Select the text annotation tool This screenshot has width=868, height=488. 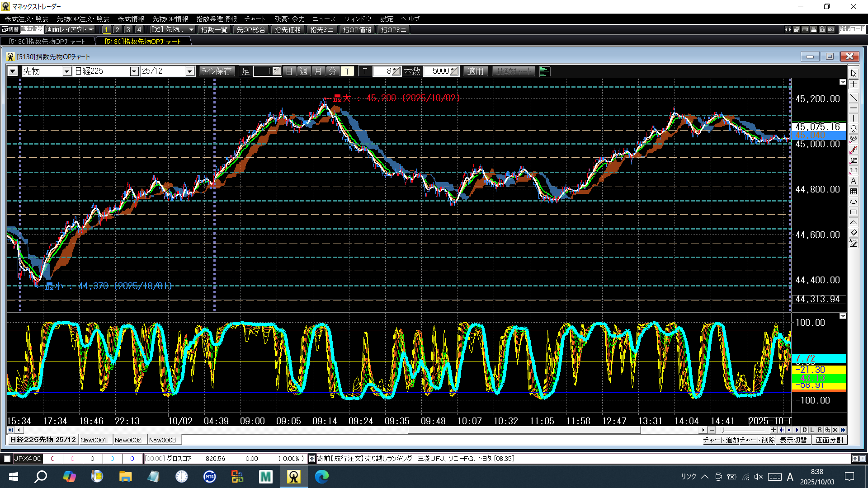pyautogui.click(x=854, y=181)
